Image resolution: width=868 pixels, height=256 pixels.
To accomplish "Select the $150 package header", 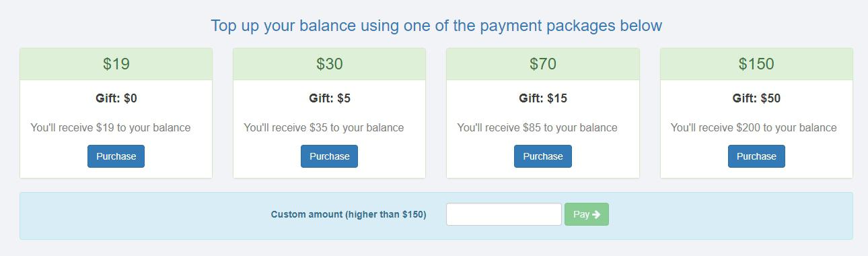I will (756, 64).
